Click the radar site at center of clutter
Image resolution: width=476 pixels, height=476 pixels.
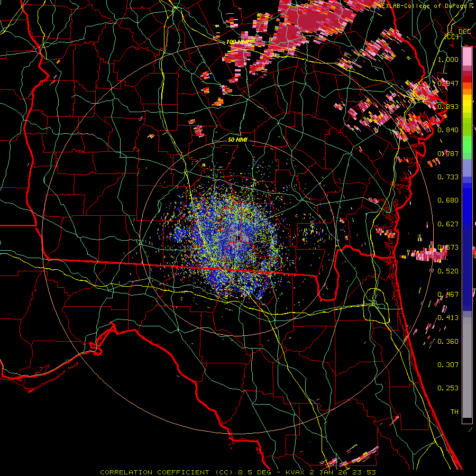click(238, 238)
